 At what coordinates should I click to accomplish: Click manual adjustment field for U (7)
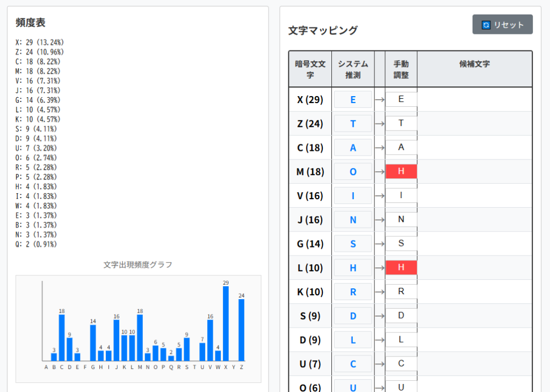401,364
